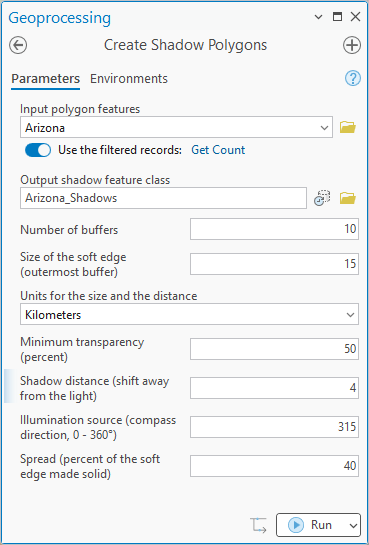Viewport: 369px width, 545px height.
Task: Expand the Input polygon features dropdown
Action: click(324, 128)
